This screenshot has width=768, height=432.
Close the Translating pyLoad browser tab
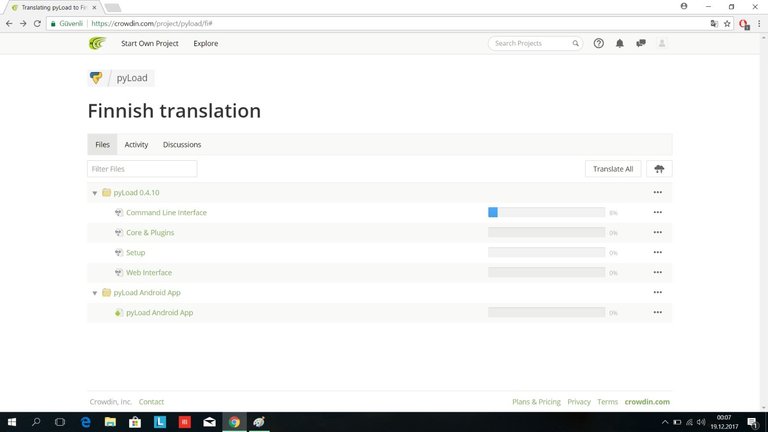tap(94, 8)
